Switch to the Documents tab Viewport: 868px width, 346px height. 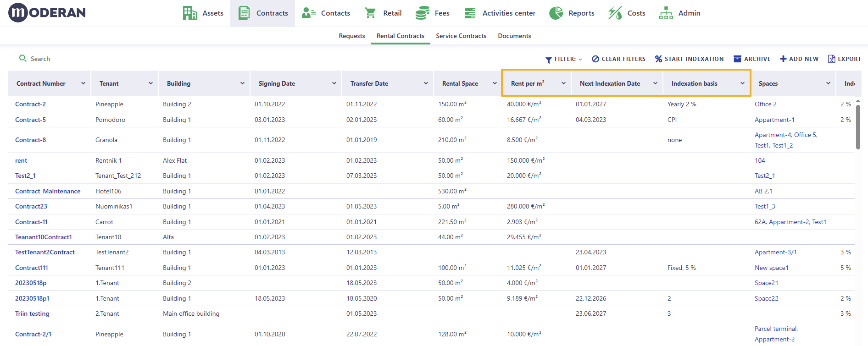(x=514, y=36)
